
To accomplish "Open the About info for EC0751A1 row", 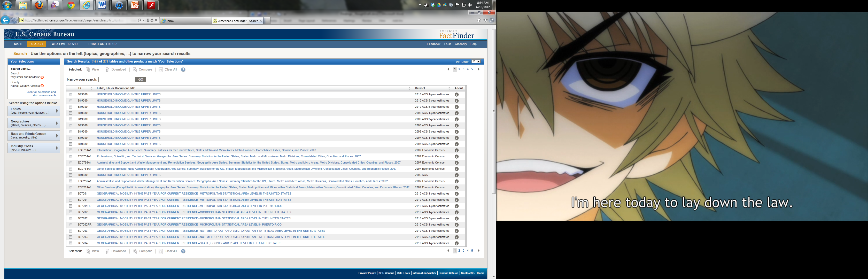I will point(456,150).
